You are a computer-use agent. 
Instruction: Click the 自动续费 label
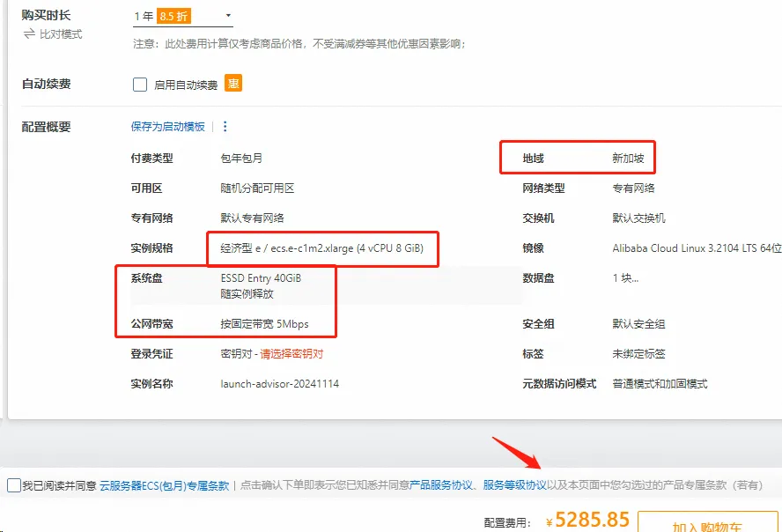coord(46,84)
